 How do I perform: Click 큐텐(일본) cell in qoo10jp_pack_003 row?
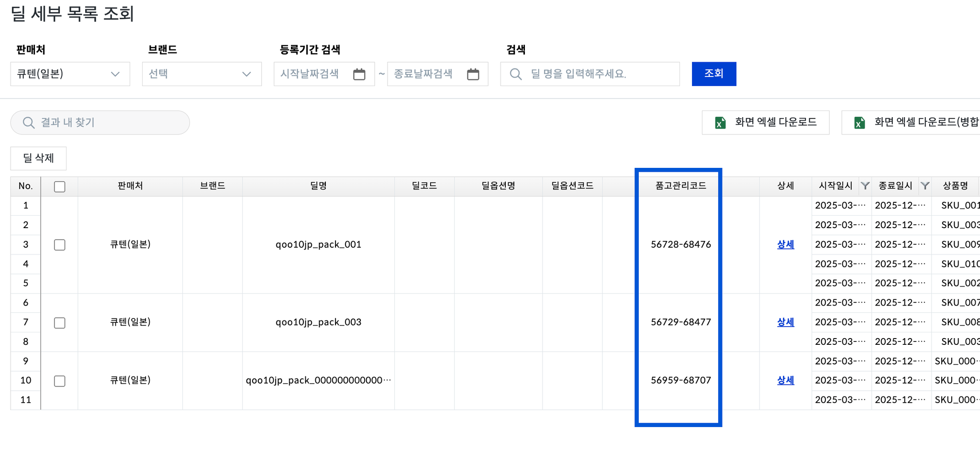pyautogui.click(x=130, y=322)
